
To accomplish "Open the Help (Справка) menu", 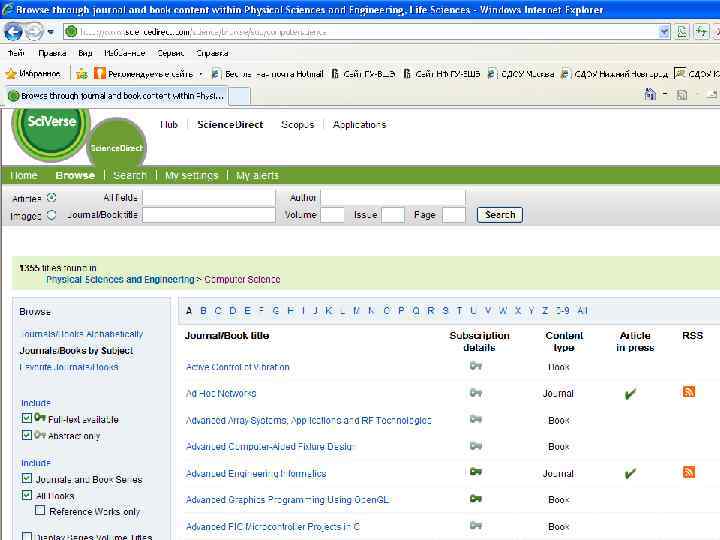I will pyautogui.click(x=212, y=53).
